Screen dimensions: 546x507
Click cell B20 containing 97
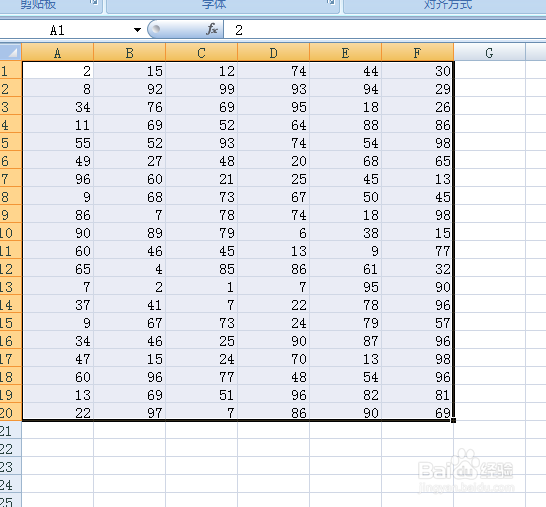pyautogui.click(x=130, y=413)
